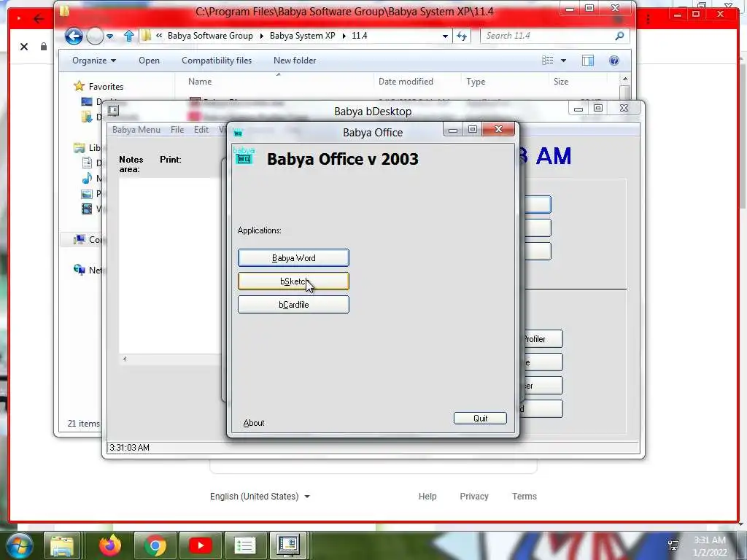Click Open in the Explorer toolbar

(x=149, y=61)
